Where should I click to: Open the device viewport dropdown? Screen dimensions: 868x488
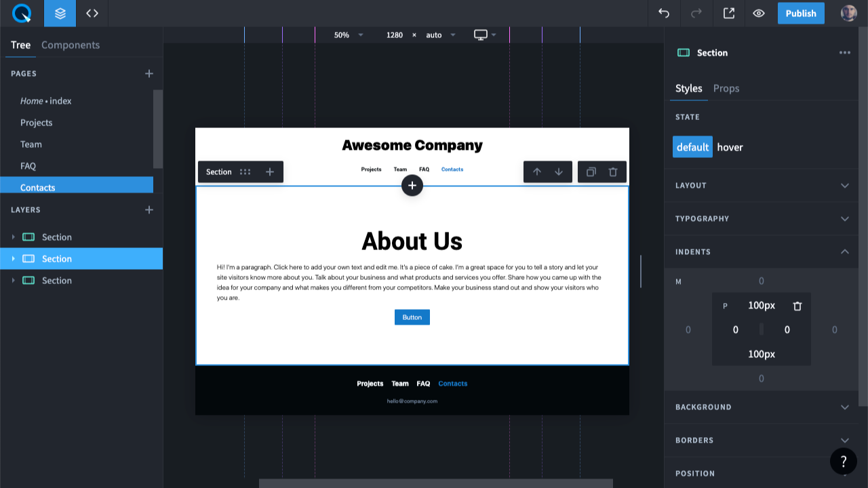(485, 35)
